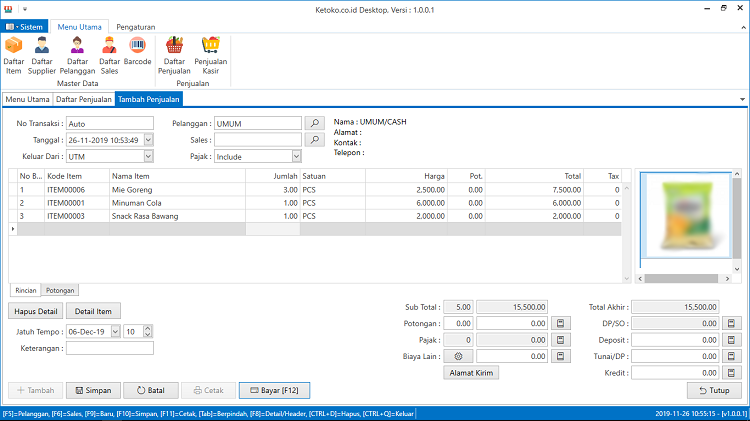Open Jatuh Tempo date dropdown
The height and width of the screenshot is (421, 750).
[x=115, y=332]
